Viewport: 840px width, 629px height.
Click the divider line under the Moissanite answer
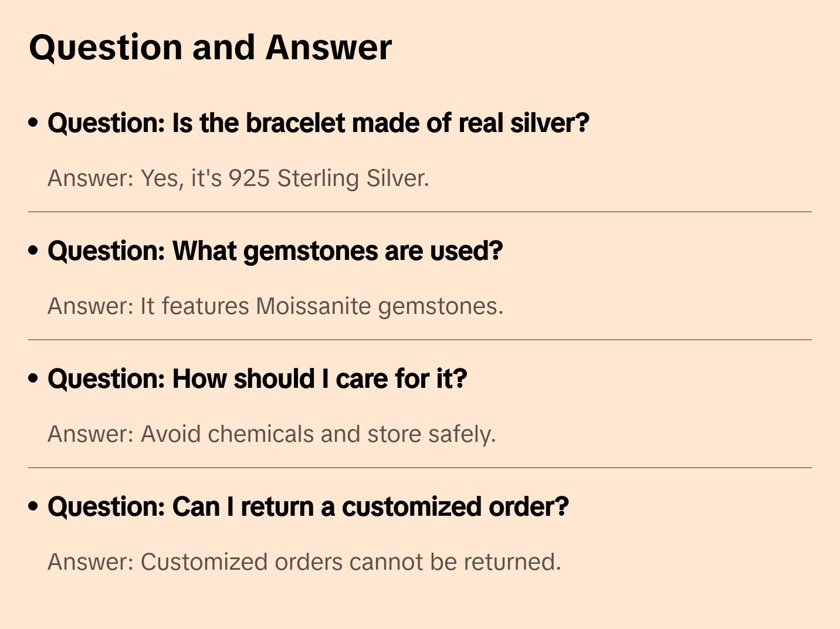(420, 340)
